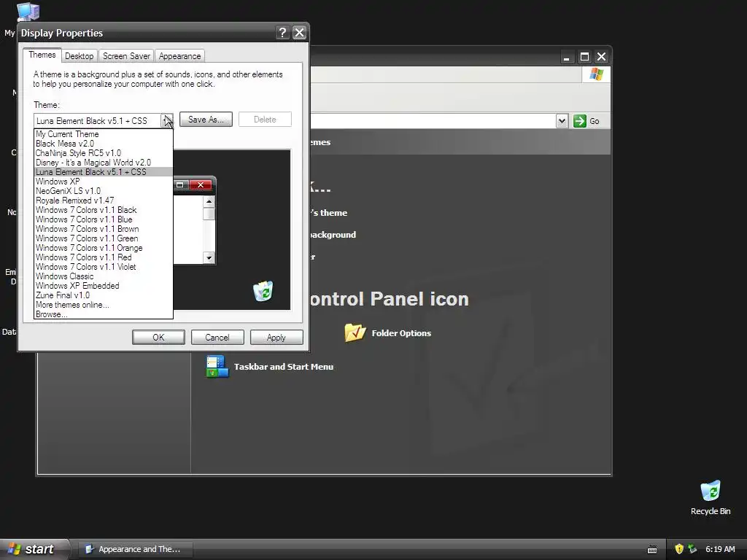Select Black Mesa v2.0 theme
The width and height of the screenshot is (747, 560).
point(104,144)
